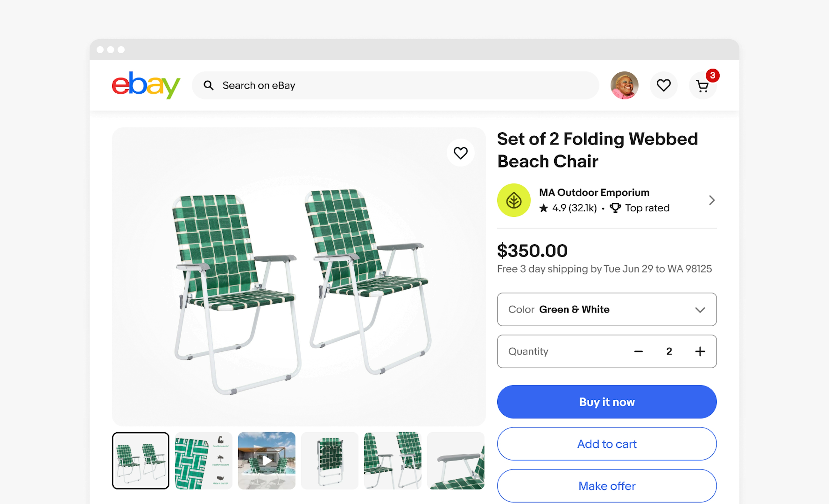Click the seller rating star icon
The width and height of the screenshot is (829, 504).
pyautogui.click(x=543, y=208)
